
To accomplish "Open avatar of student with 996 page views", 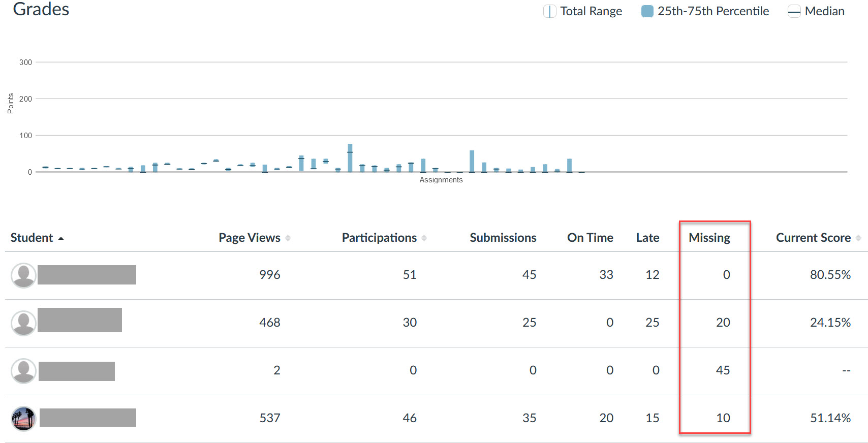I will click(x=23, y=275).
